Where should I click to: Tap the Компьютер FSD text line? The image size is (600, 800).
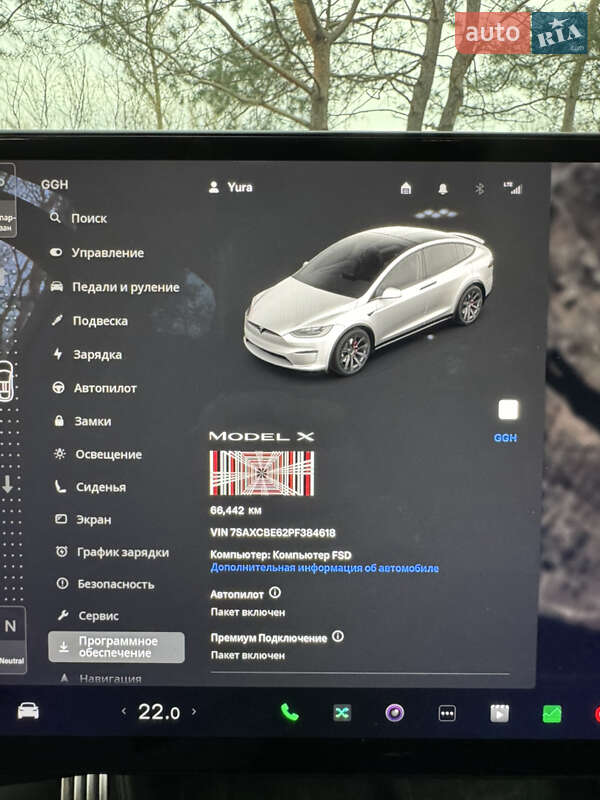coord(281,555)
